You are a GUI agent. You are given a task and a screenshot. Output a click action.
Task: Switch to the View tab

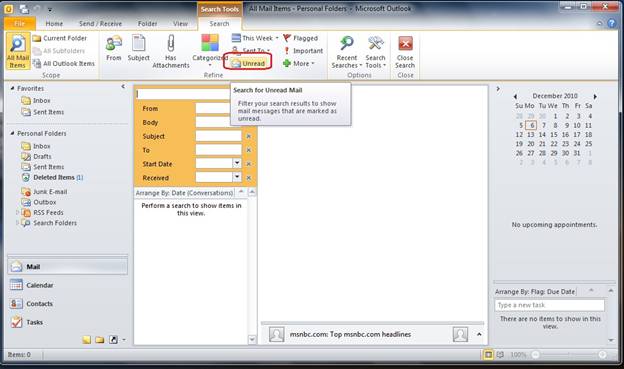pyautogui.click(x=180, y=23)
